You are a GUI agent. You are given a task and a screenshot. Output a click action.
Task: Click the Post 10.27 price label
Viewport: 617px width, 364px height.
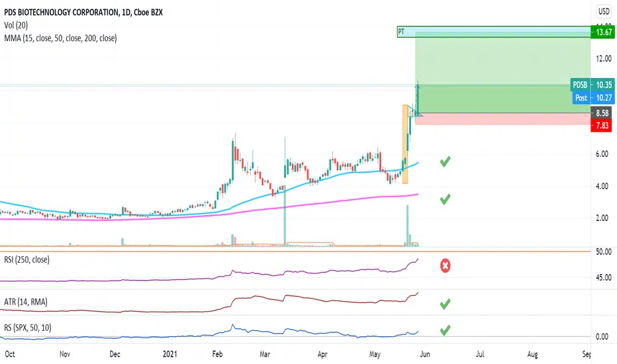coord(593,97)
